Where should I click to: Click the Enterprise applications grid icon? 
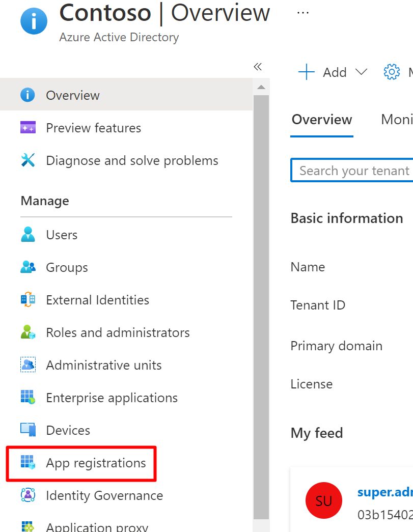pos(28,398)
